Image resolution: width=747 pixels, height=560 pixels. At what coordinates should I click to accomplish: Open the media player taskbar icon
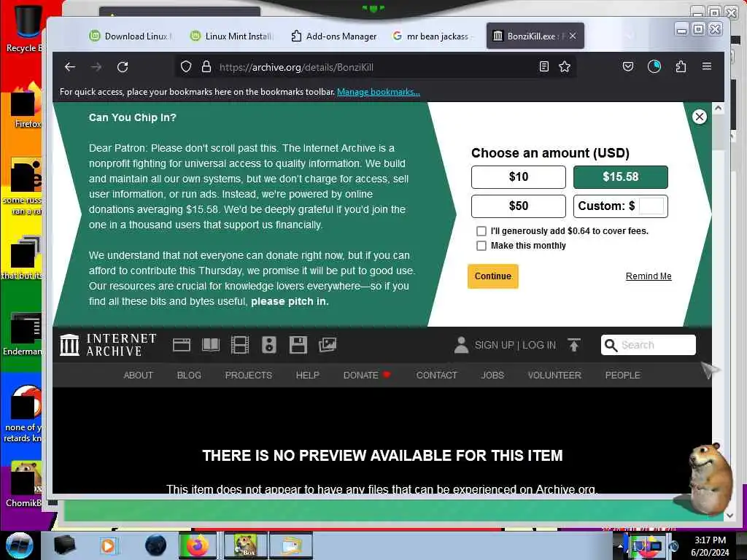pyautogui.click(x=108, y=545)
